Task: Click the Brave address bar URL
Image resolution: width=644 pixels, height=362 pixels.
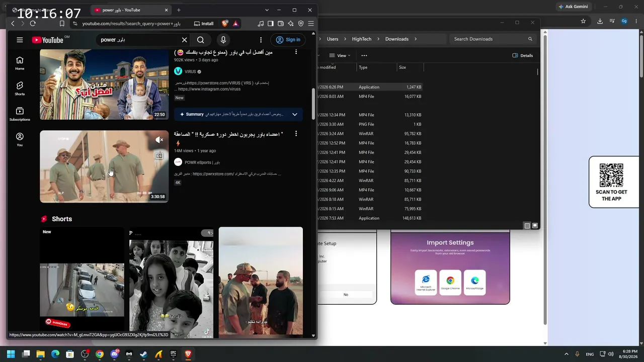Action: (x=131, y=24)
